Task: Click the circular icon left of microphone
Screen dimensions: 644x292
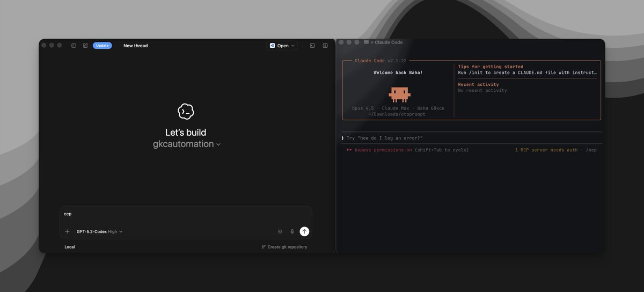Action: [280, 231]
